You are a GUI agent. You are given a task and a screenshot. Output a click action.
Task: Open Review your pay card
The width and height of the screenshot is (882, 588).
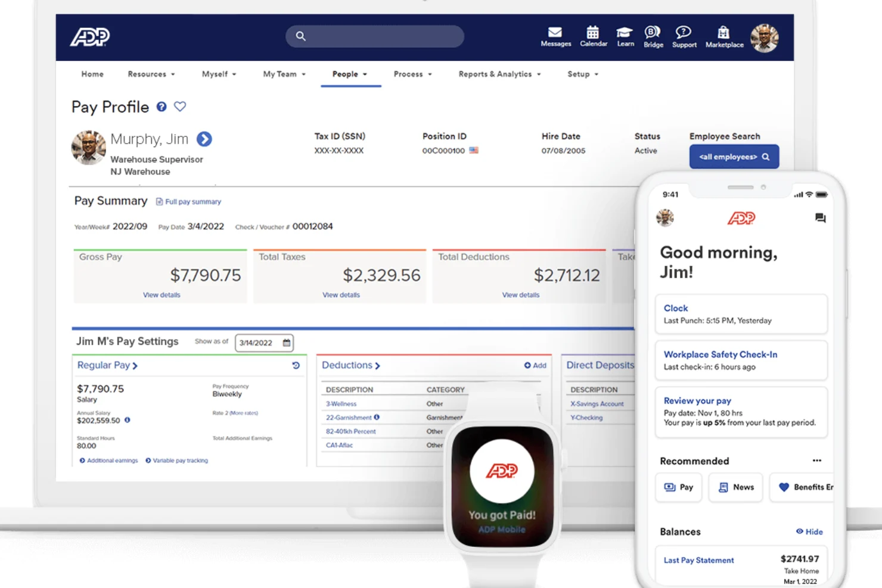[741, 412]
